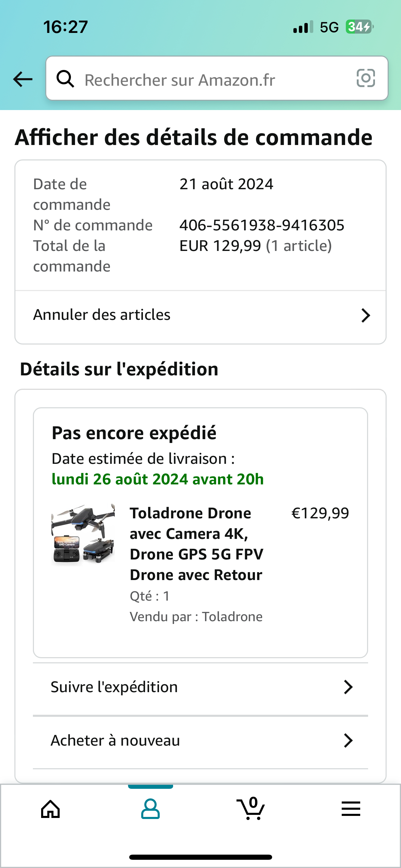Tap Acheter à nouveau text
401x868 pixels.
click(115, 740)
